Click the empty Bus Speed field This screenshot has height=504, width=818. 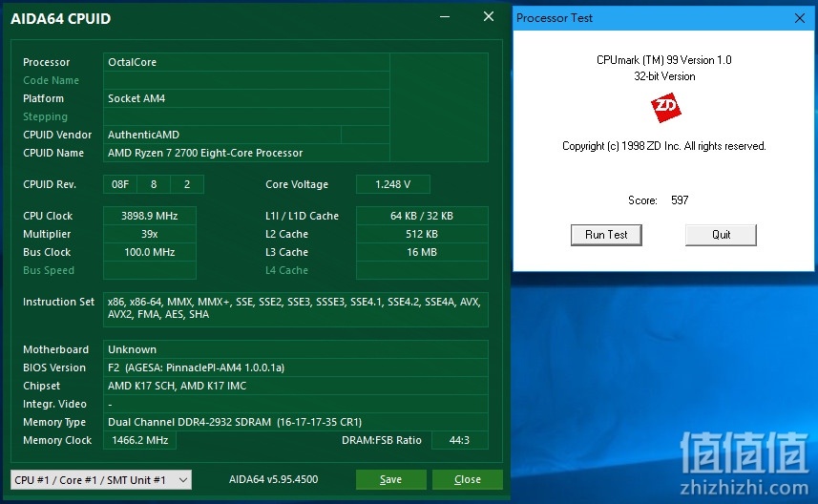(x=150, y=271)
